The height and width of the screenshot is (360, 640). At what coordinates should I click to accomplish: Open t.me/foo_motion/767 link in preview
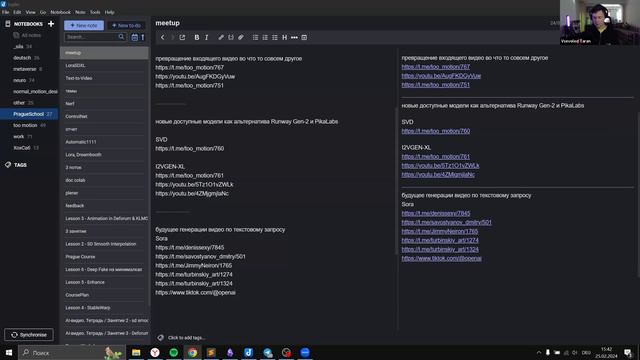click(436, 67)
